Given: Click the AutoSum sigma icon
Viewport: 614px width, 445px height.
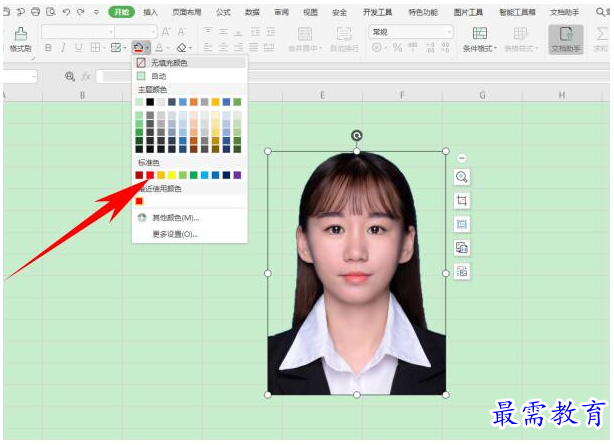Looking at the screenshot, I should coord(601,34).
